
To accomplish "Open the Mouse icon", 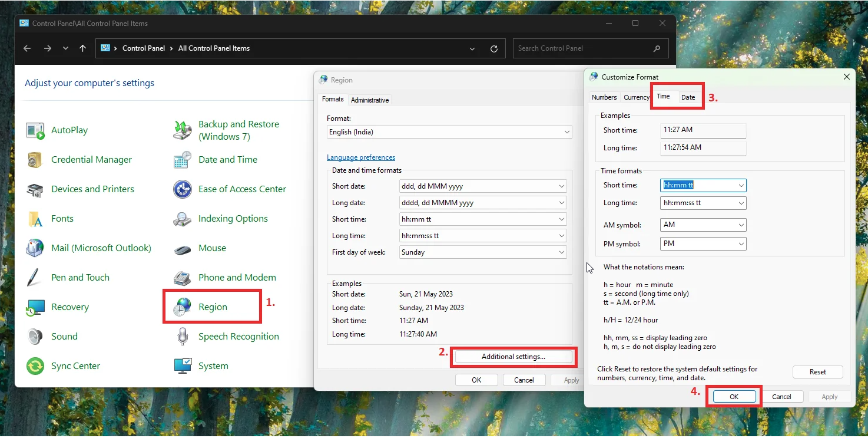I will tap(183, 248).
